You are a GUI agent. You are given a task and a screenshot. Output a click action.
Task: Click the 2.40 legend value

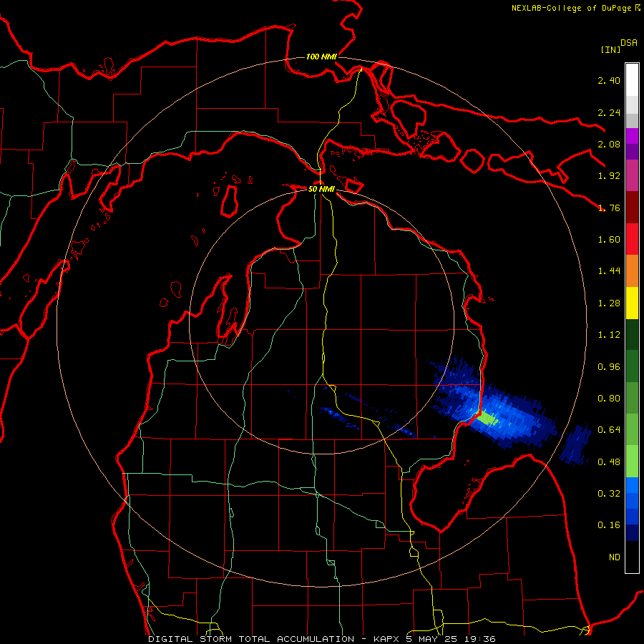click(x=609, y=80)
